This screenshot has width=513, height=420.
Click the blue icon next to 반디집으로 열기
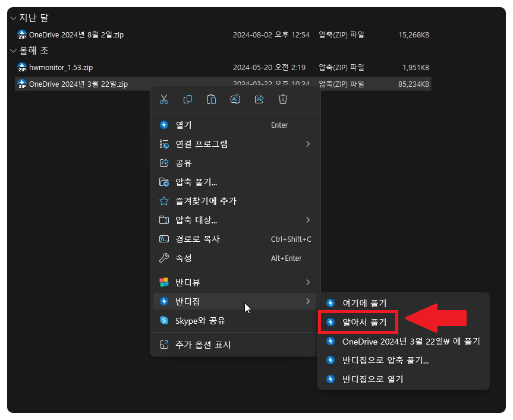click(331, 379)
